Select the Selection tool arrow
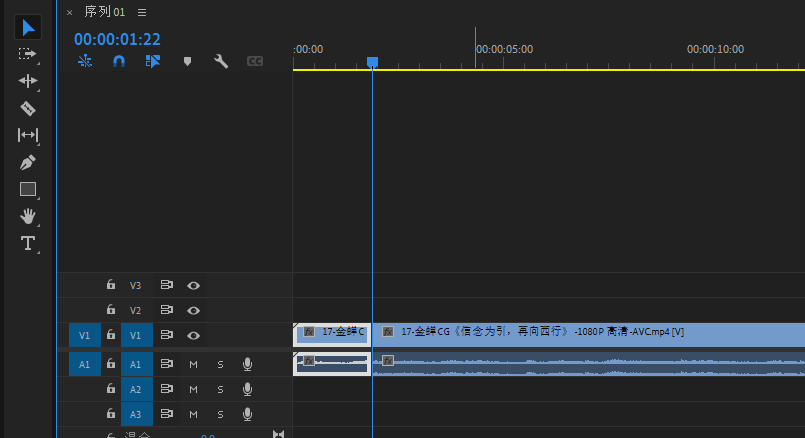Viewport: 805px width, 438px height. click(28, 27)
